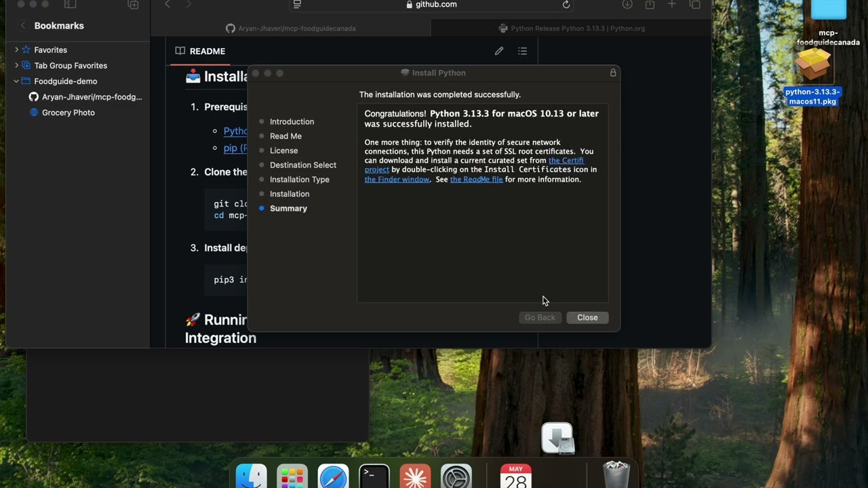Open the README outline list icon
The width and height of the screenshot is (868, 488).
point(522,51)
